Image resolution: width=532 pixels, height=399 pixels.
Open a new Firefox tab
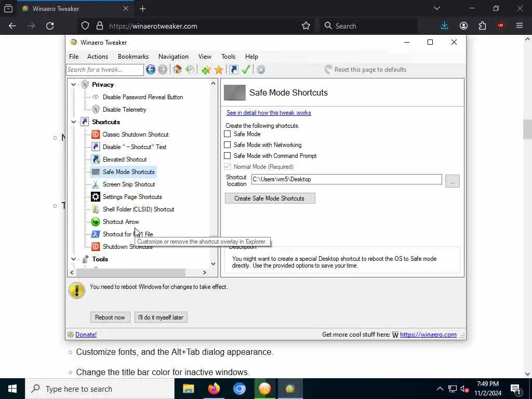point(142,9)
